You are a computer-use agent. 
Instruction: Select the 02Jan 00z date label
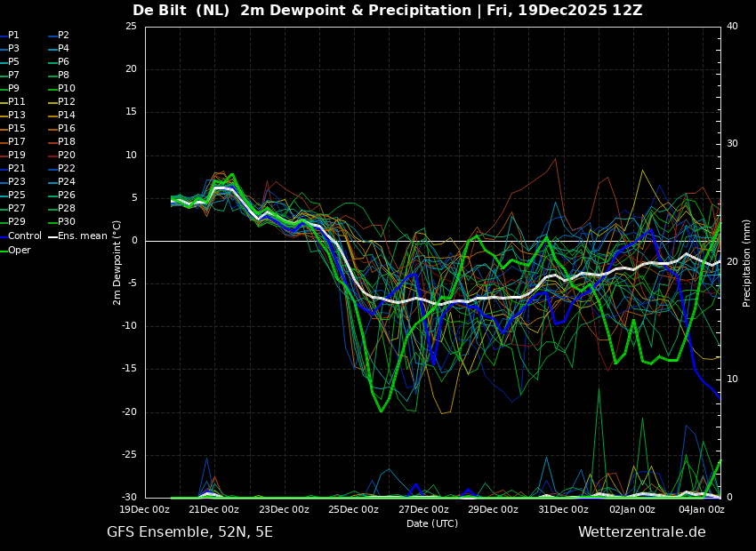(631, 509)
